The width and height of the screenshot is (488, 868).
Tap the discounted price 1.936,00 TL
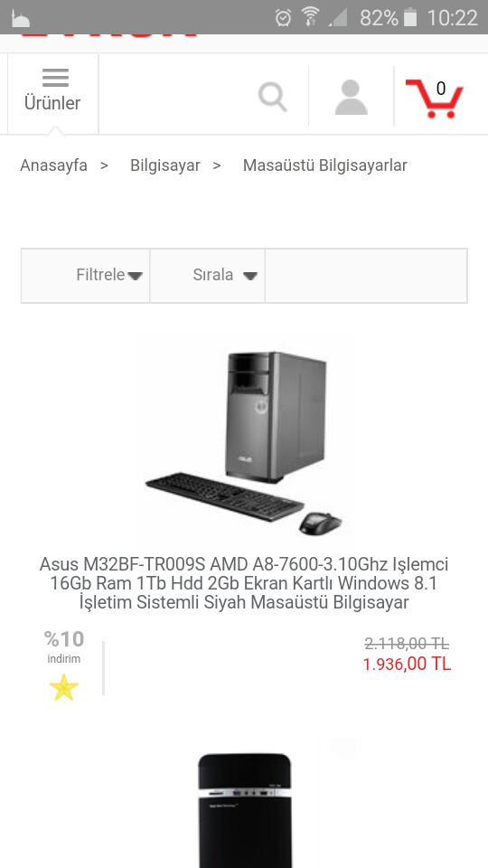pos(407,664)
